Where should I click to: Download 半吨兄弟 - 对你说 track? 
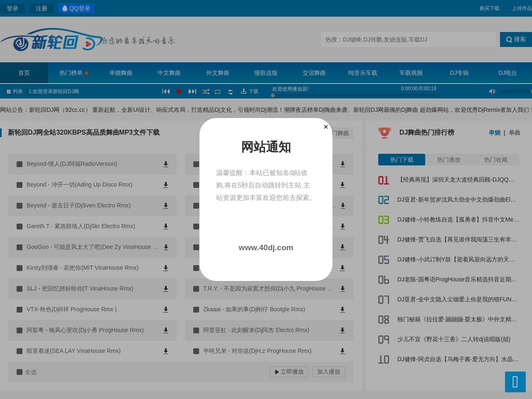[x=342, y=351]
